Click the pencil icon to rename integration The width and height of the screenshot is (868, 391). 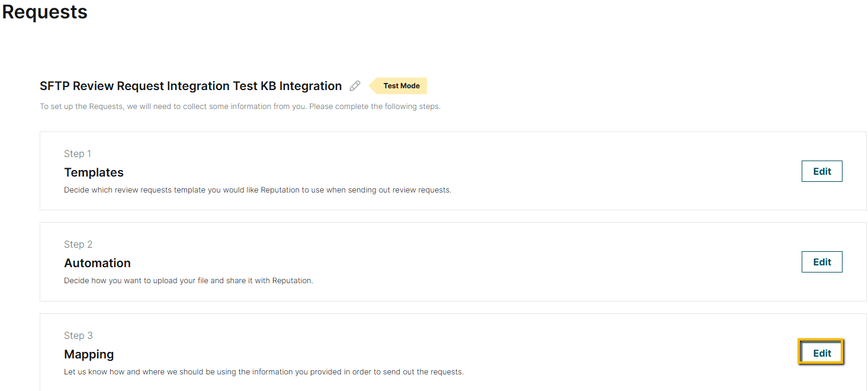355,86
